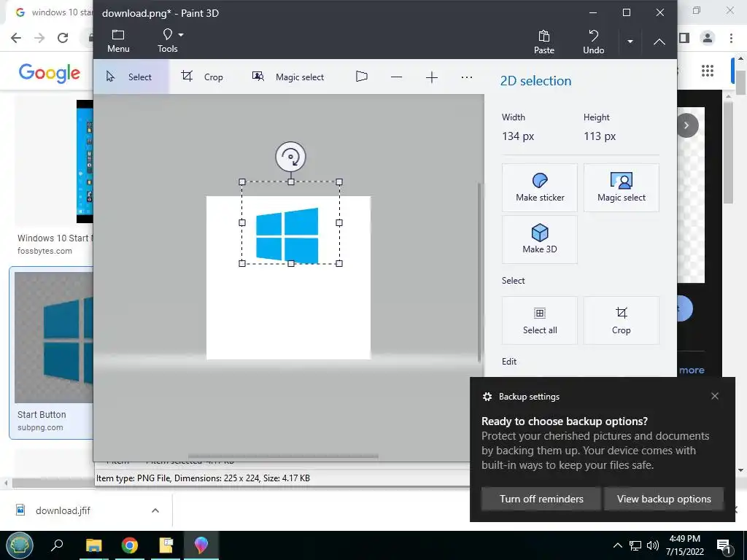Image resolution: width=747 pixels, height=560 pixels.
Task: Click Crop in the 2D selection panel
Action: coord(622,321)
